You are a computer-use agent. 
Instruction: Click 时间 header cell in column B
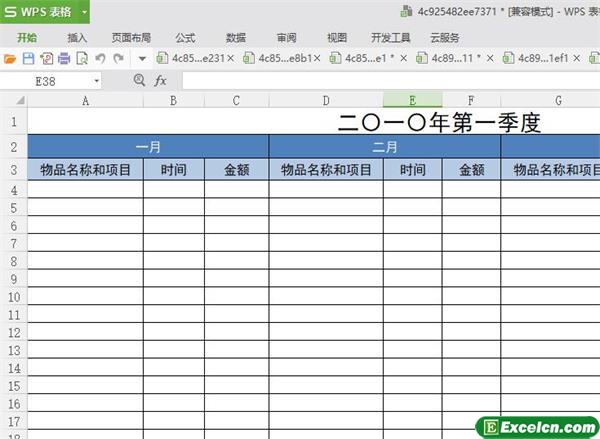pyautogui.click(x=174, y=170)
